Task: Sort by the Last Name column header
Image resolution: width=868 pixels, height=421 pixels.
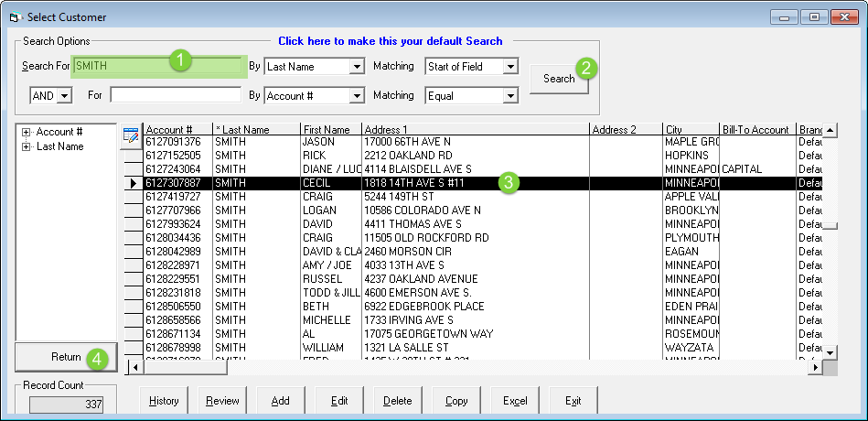Action: pyautogui.click(x=257, y=130)
